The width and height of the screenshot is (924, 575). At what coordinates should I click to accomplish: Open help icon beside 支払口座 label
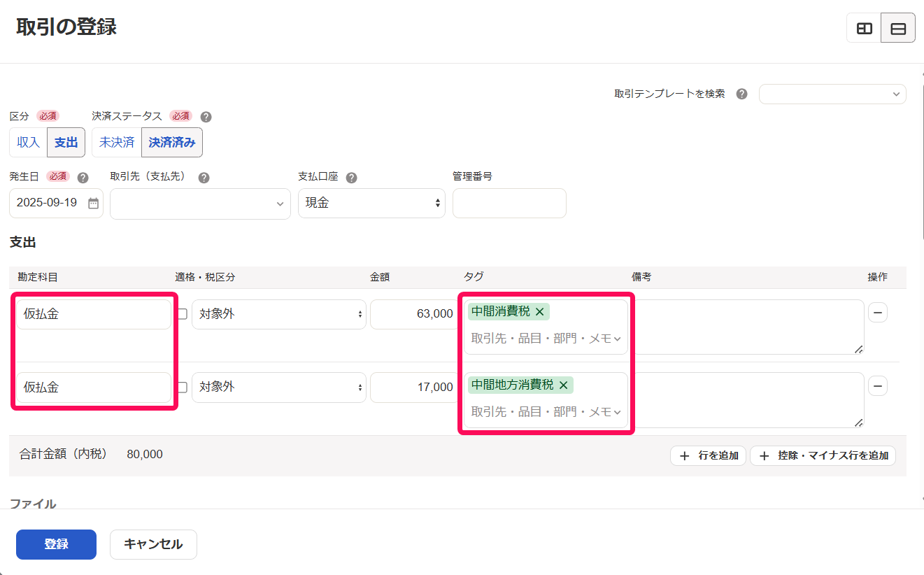(x=351, y=178)
